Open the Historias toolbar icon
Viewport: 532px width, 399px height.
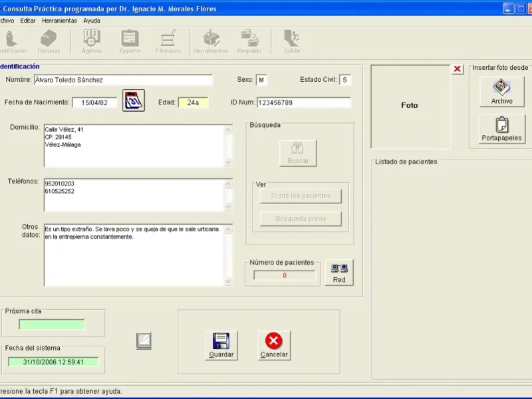(x=49, y=42)
